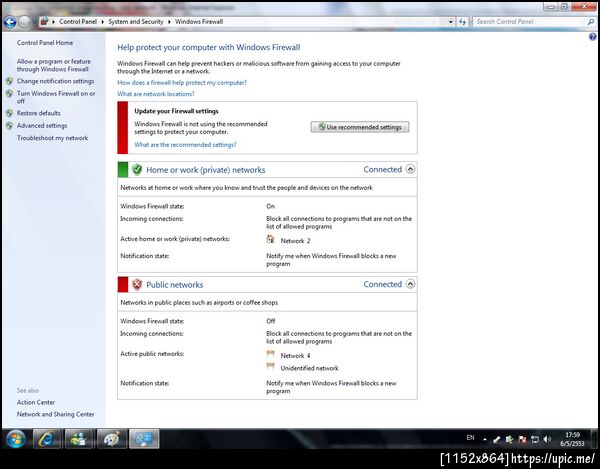Expand breadcrumb arrow after System and Security
Screen dimensions: 600x469
(x=169, y=22)
